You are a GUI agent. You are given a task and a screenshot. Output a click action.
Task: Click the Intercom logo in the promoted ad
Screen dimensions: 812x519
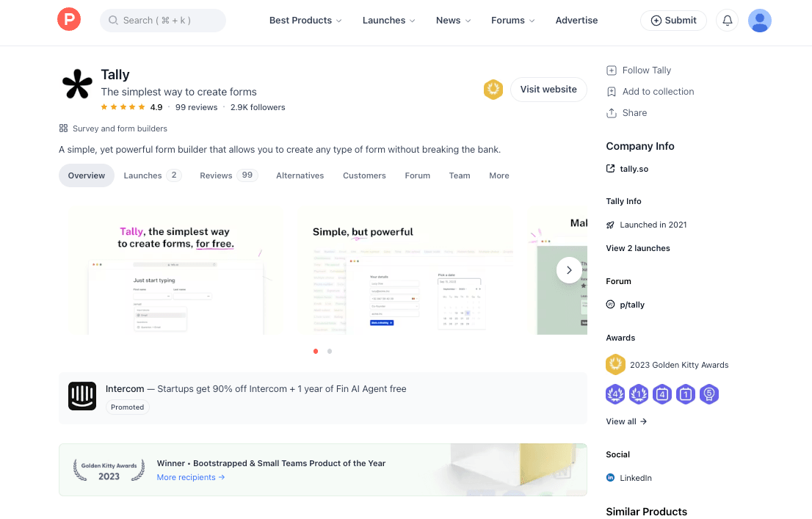click(x=82, y=396)
